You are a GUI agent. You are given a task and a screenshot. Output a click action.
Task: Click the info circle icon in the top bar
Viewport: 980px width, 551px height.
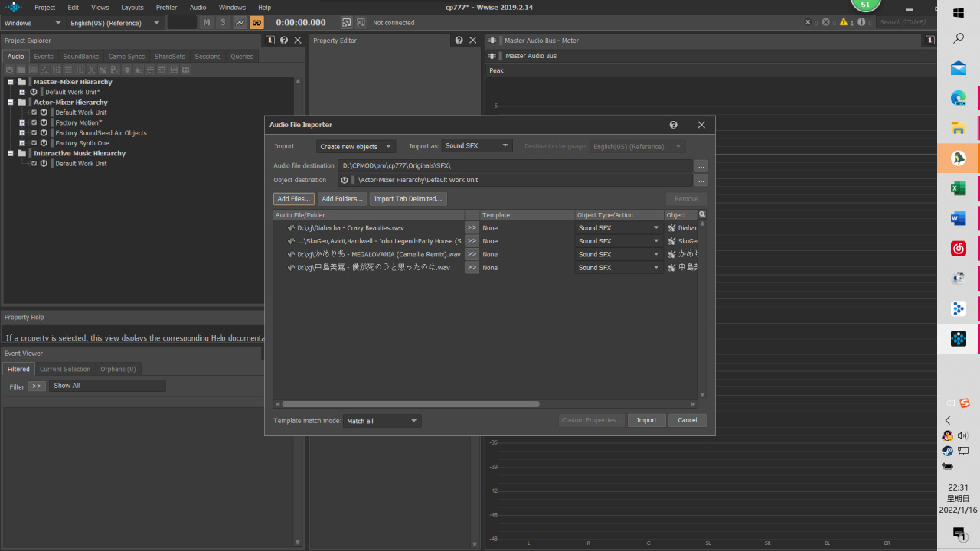[x=862, y=22]
